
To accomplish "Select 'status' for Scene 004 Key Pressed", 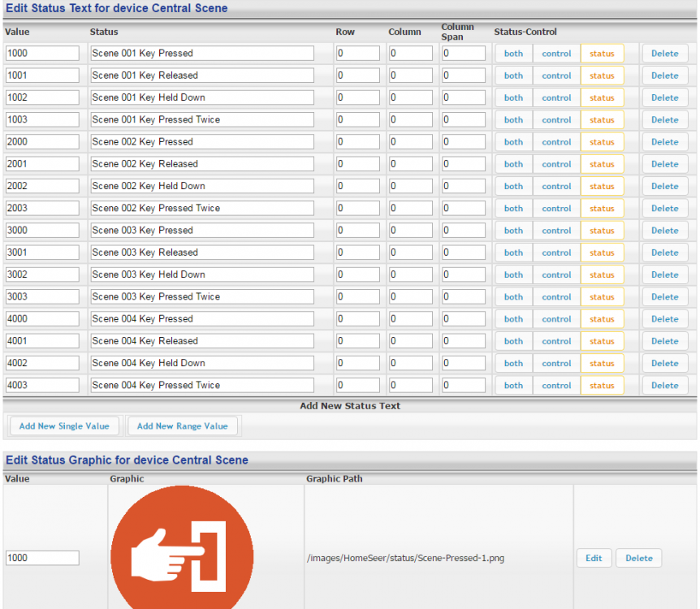I will (602, 319).
